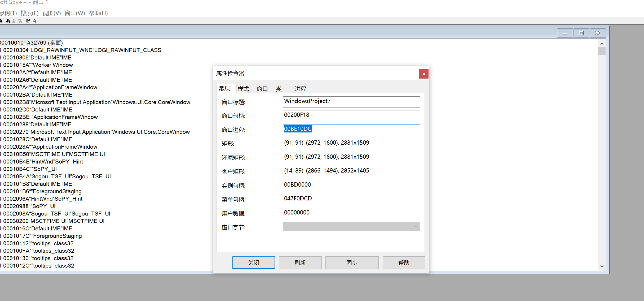Switch to the 进程 tab

300,89
